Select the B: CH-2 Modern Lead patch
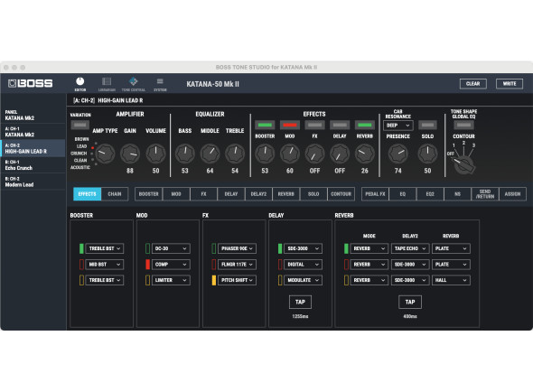Viewport: 533px width, 392px height. click(33, 182)
